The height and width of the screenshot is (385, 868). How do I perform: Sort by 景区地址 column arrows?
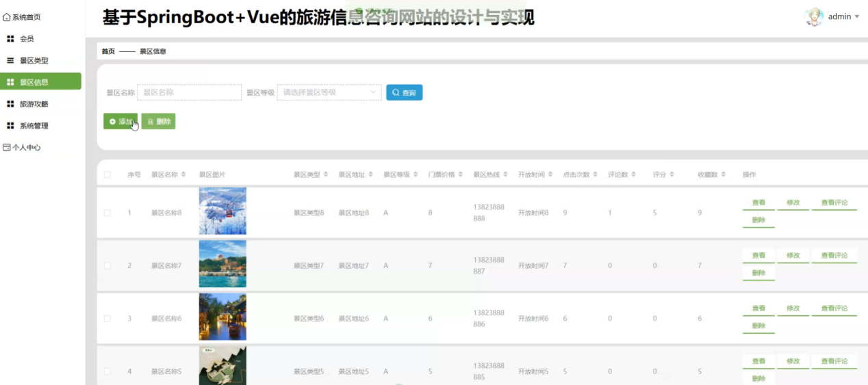370,174
